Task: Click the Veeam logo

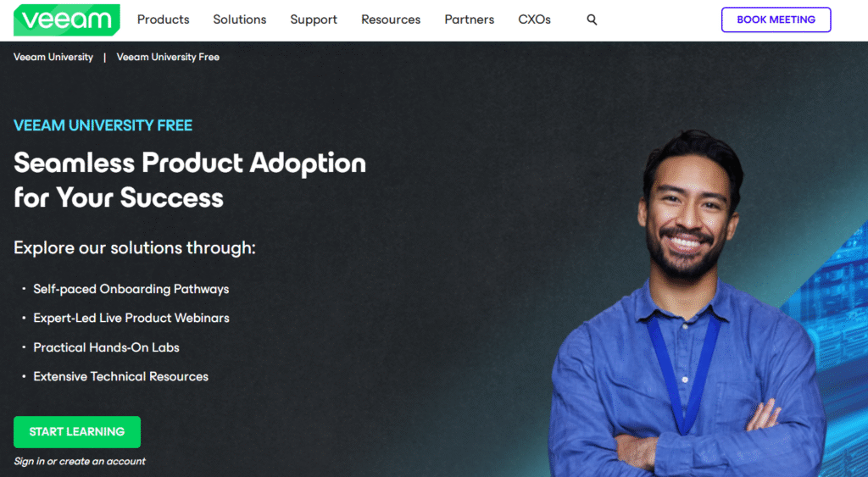Action: 66,20
